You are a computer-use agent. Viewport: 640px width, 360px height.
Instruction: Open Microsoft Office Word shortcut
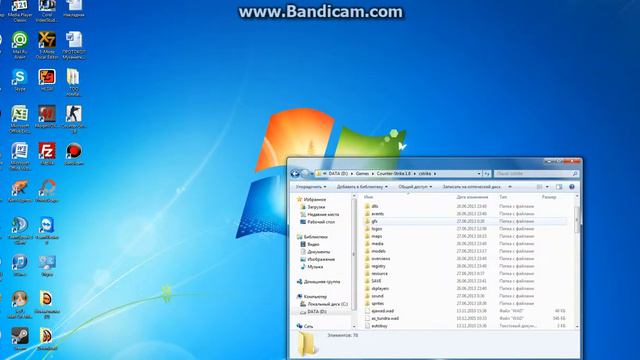coord(19,156)
